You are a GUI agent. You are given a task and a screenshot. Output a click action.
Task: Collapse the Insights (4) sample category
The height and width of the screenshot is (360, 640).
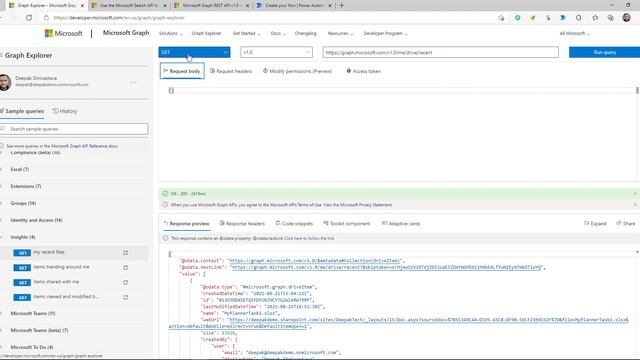click(x=23, y=237)
